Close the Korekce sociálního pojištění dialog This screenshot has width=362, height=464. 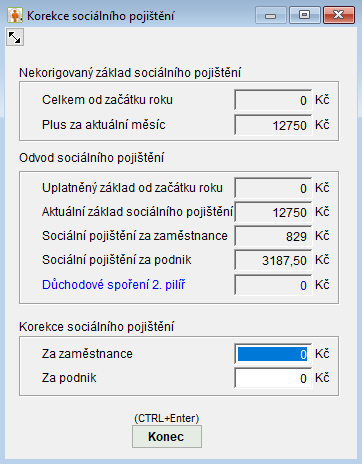pos(338,15)
